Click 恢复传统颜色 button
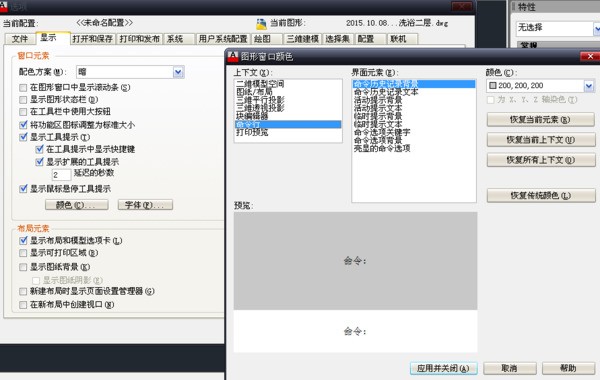Screen dimensions: 600x380 [541, 196]
